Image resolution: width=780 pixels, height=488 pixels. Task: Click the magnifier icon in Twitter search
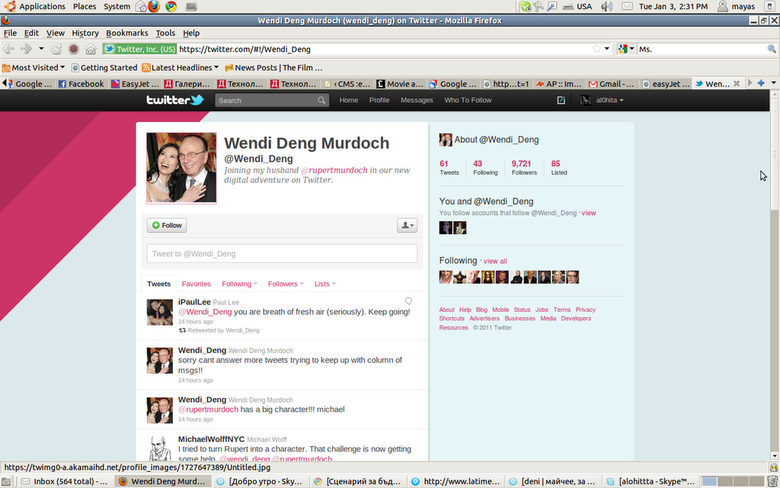(x=321, y=100)
